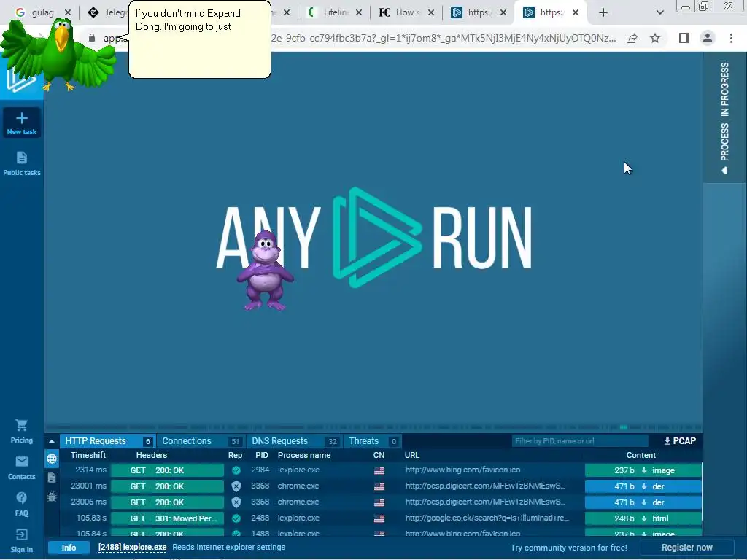This screenshot has height=560, width=747.
Task: Click the green Peedy parrot character
Action: 57,55
